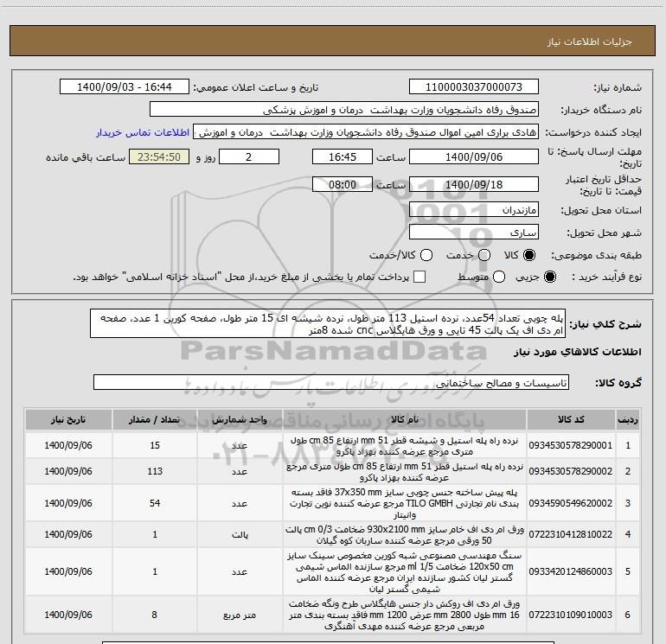Click product code 0934530578290002
This screenshot has width=666, height=644.
tap(571, 471)
